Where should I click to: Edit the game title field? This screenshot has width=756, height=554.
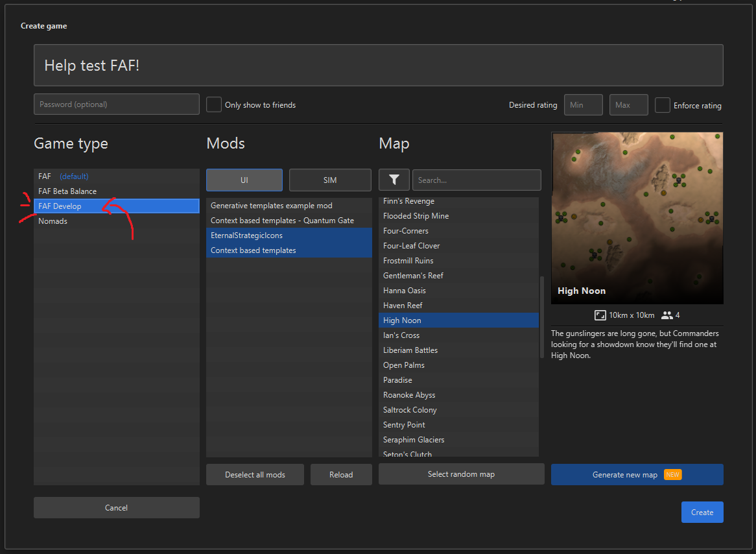coord(379,65)
